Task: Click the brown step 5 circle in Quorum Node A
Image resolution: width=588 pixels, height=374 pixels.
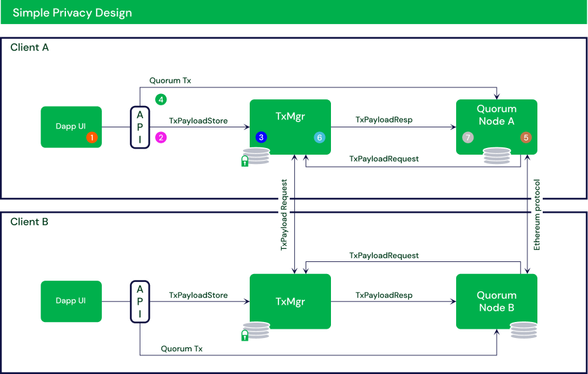Action: [x=526, y=137]
